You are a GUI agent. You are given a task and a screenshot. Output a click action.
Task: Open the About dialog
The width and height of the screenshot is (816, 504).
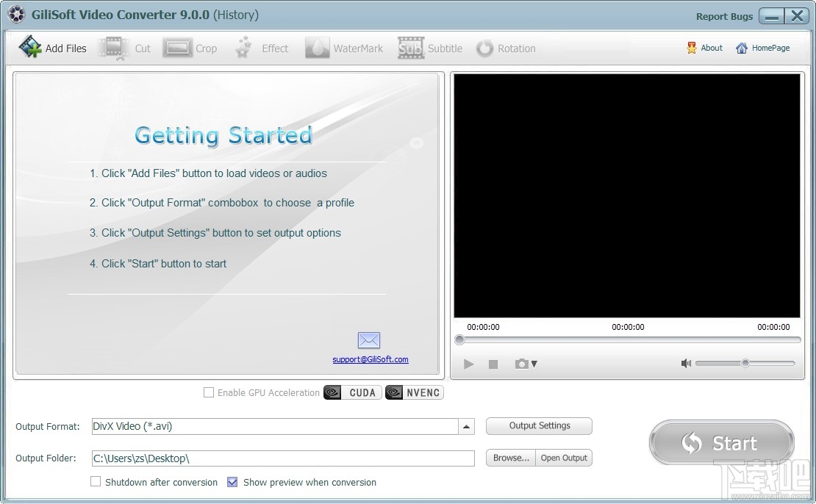[x=704, y=47]
